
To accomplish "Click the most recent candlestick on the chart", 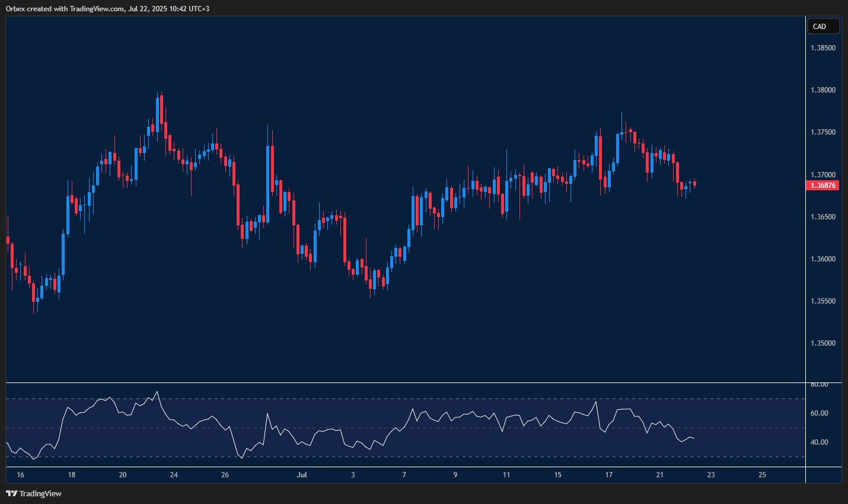I will click(x=694, y=184).
